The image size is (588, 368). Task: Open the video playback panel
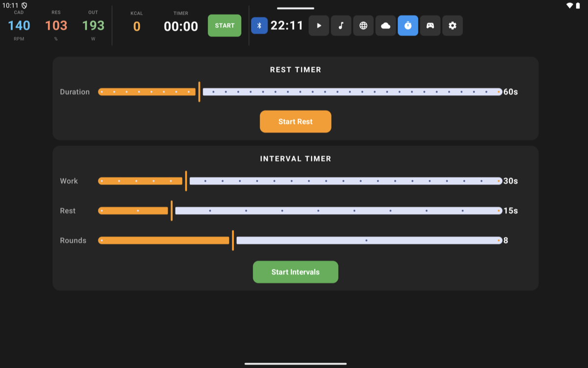318,25
